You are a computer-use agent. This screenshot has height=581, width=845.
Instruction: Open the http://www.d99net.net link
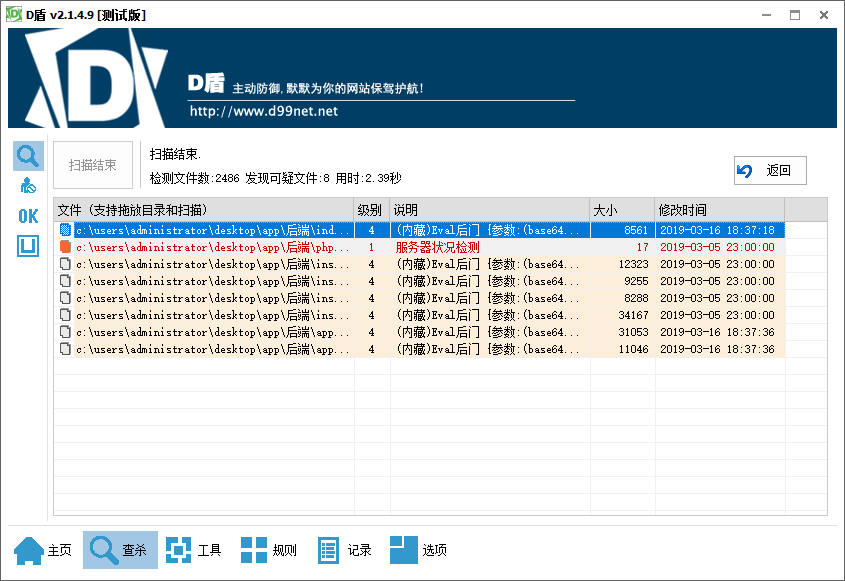click(x=264, y=112)
